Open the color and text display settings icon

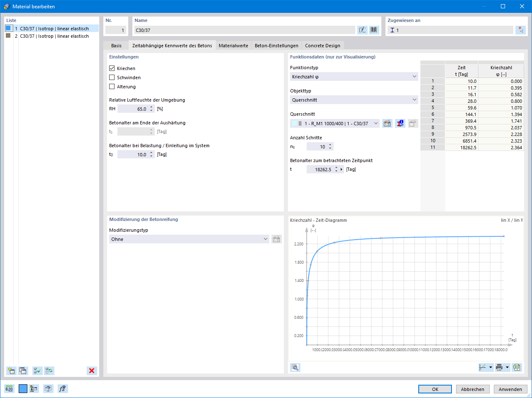tap(34, 388)
